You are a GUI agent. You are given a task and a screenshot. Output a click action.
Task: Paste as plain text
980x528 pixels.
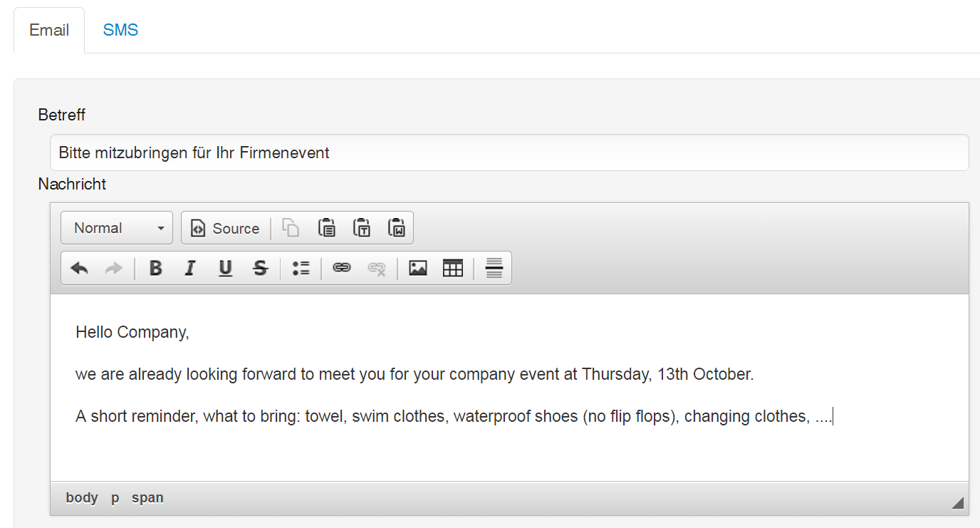point(362,228)
